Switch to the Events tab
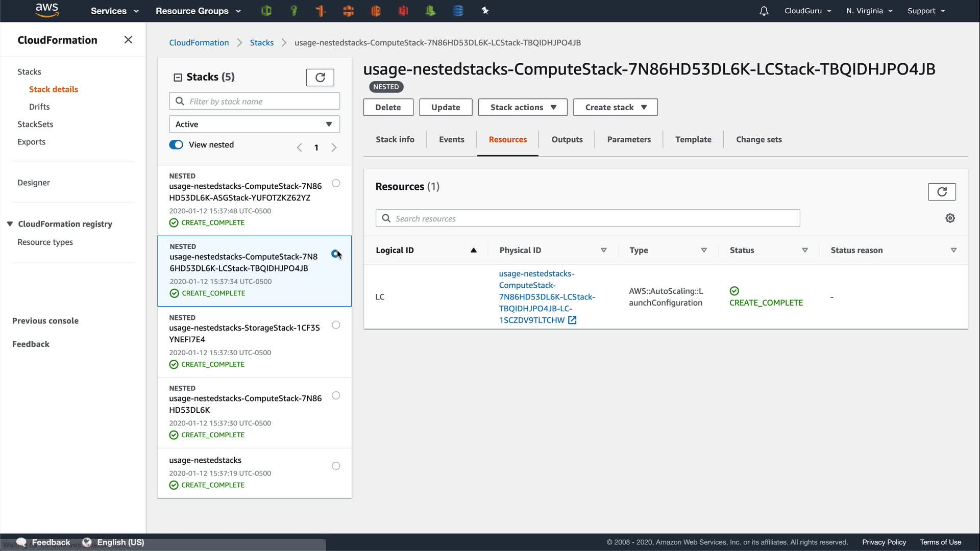This screenshot has height=551, width=980. [x=451, y=140]
